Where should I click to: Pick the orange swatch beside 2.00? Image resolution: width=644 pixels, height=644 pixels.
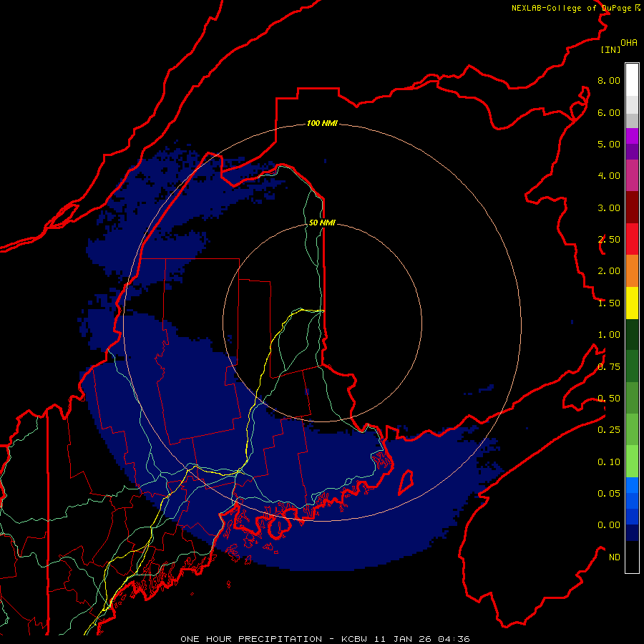coord(632,271)
